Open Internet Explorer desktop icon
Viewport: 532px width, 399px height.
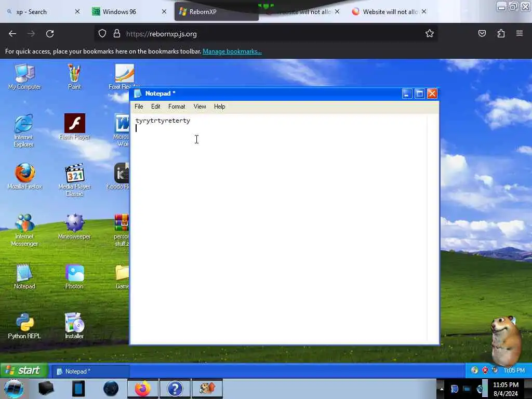tap(24, 130)
